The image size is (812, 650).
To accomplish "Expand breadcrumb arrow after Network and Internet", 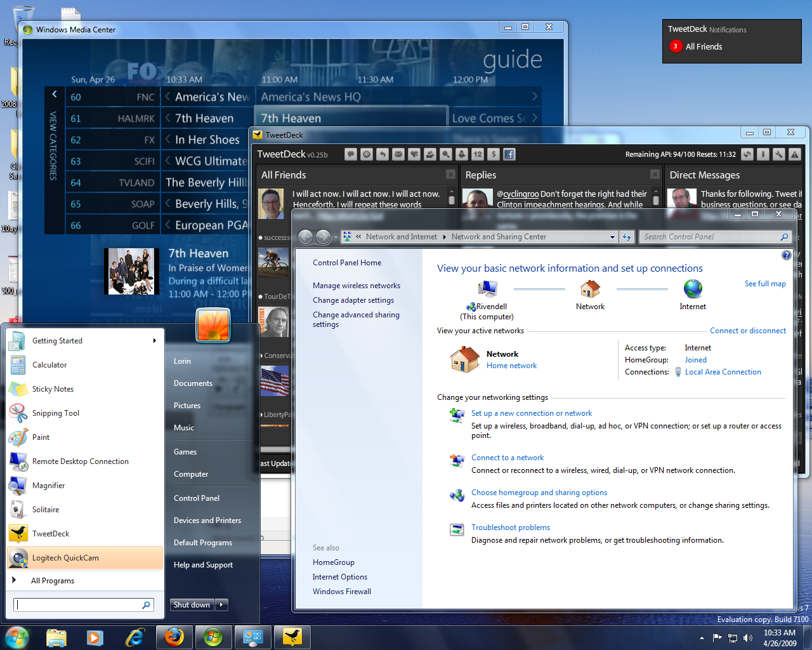I will click(x=444, y=237).
